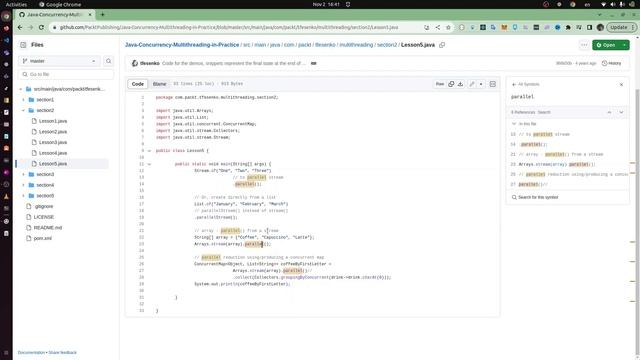Bookmark this page with star icon
Viewport: 640px width, 360px height.
[448, 27]
